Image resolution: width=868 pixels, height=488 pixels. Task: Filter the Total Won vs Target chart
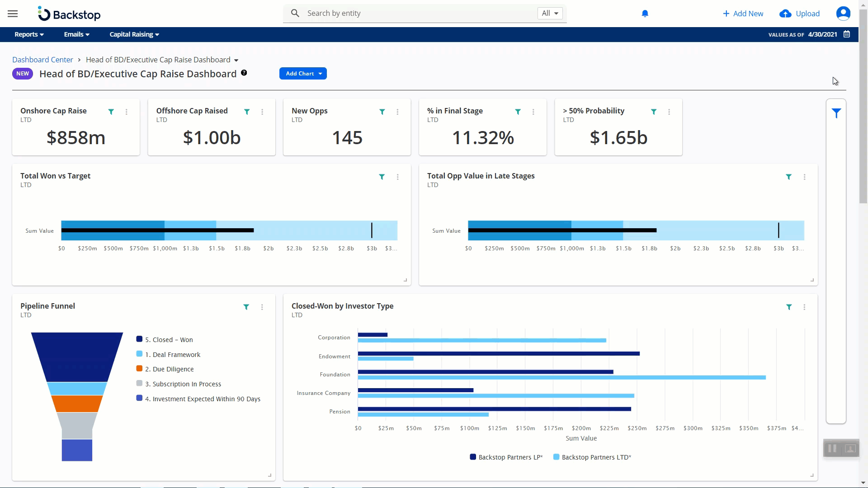pos(382,177)
